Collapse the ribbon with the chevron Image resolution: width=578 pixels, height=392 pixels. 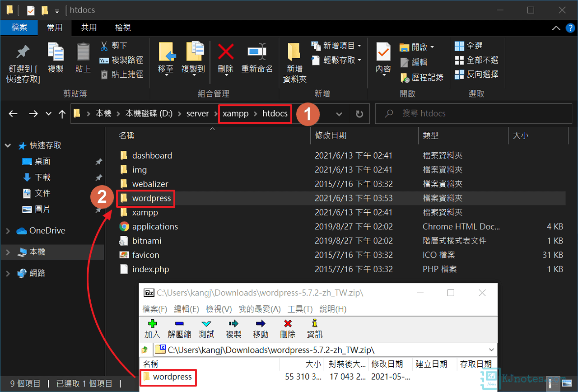556,28
